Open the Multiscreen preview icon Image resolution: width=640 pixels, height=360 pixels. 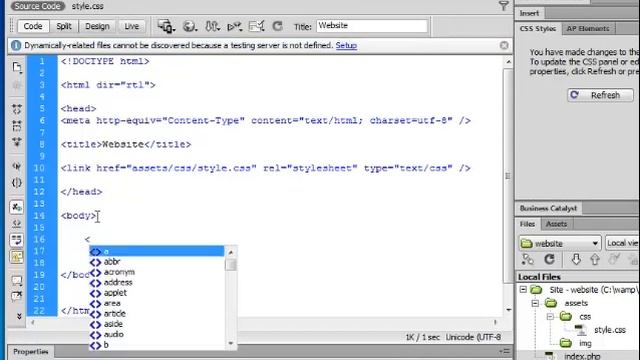pyautogui.click(x=166, y=27)
